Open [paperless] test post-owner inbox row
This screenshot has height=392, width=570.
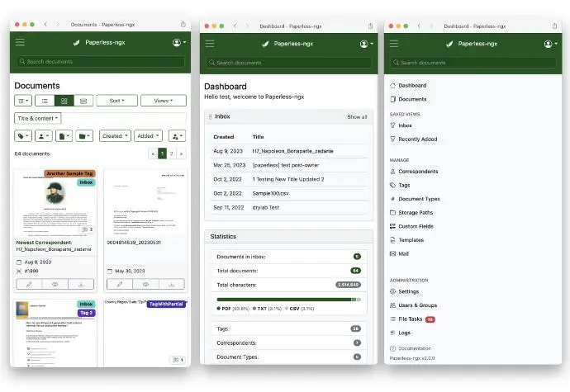coord(288,165)
